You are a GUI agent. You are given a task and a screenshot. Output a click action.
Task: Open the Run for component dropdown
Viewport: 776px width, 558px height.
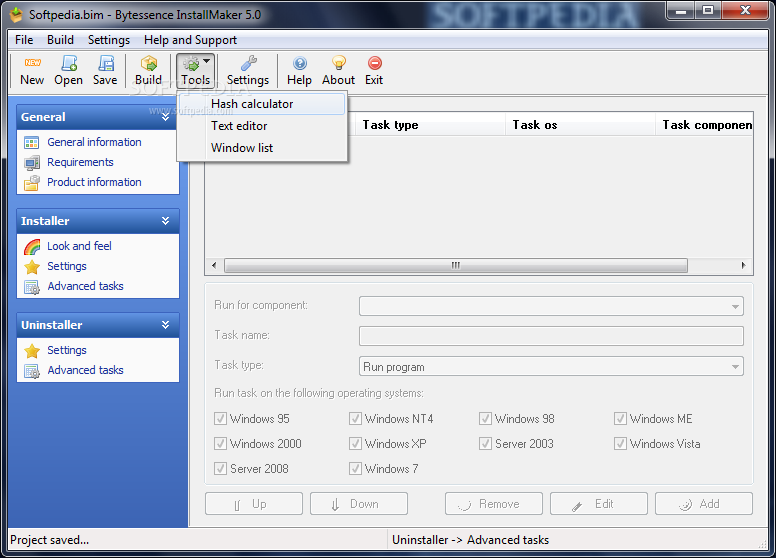coord(735,307)
